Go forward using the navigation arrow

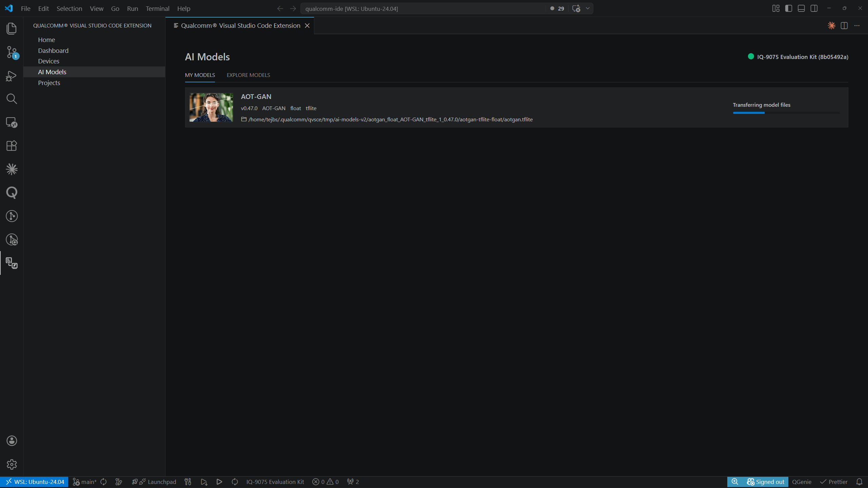293,8
